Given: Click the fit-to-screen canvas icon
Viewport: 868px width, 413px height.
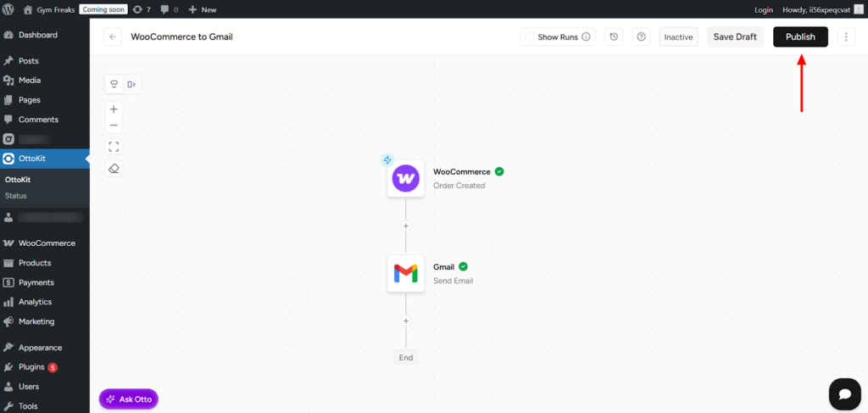Looking at the screenshot, I should coord(114,147).
